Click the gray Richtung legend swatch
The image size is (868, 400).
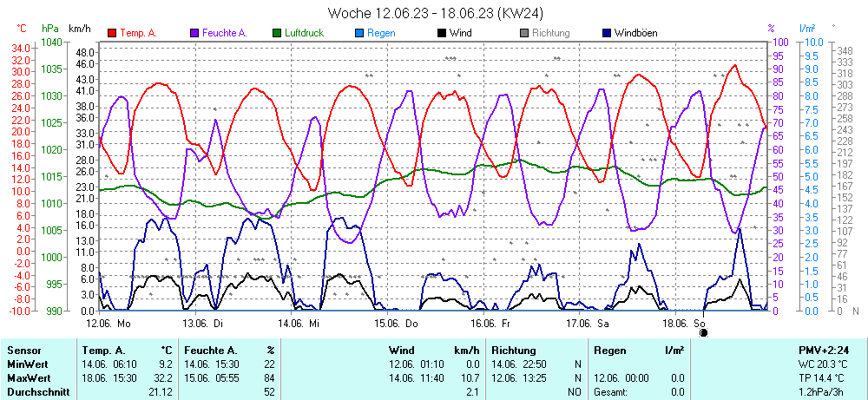coord(524,33)
